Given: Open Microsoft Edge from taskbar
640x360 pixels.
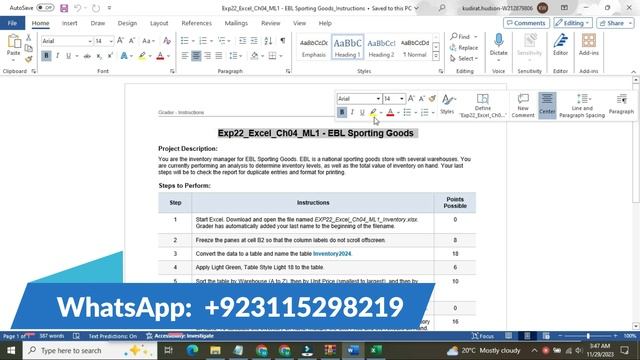Looking at the screenshot, I should click(x=192, y=350).
